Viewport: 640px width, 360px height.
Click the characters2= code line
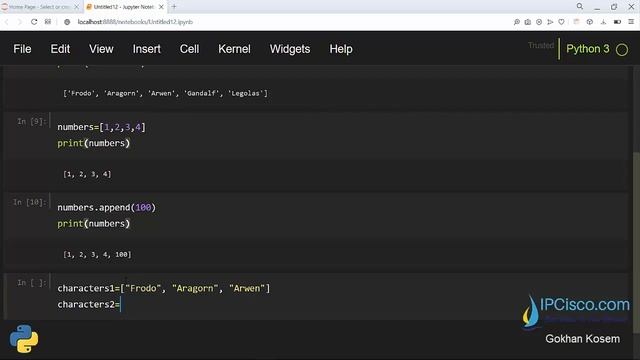(x=89, y=304)
